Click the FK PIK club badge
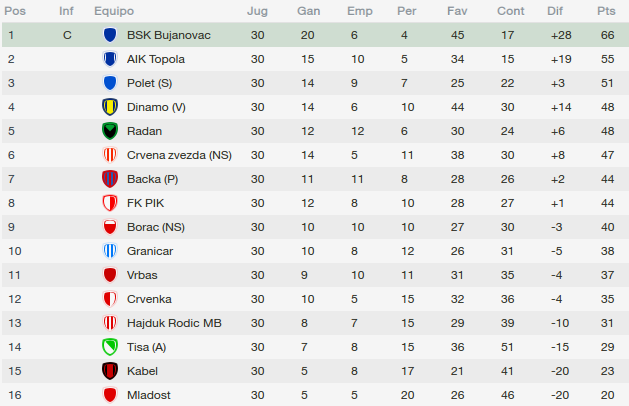The width and height of the screenshot is (629, 406). pos(110,203)
